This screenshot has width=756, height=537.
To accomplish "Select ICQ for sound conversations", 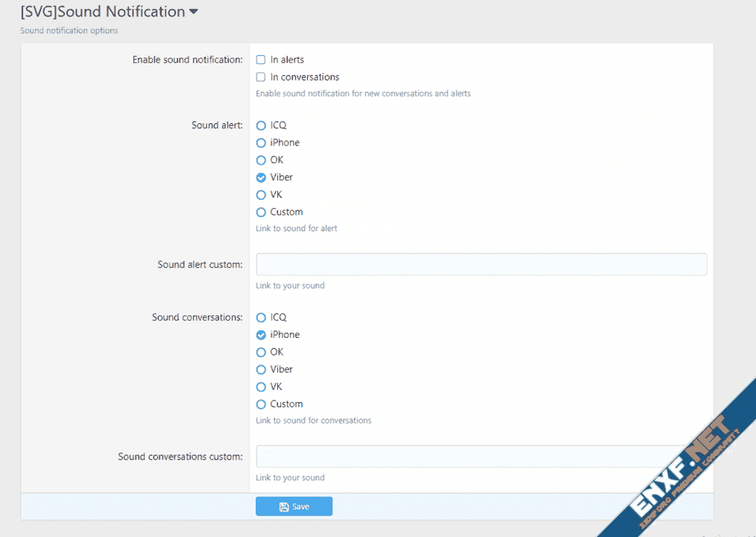I will (261, 318).
